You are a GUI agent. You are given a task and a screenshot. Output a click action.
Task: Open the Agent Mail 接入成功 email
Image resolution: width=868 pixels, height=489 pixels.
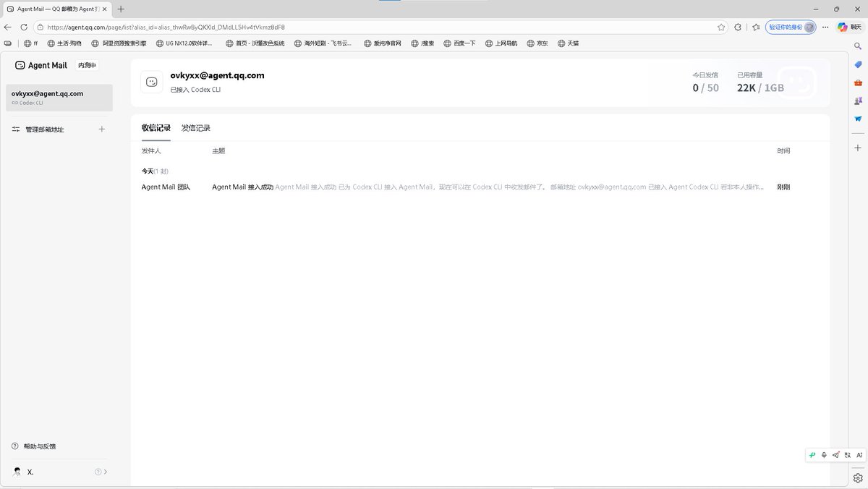[466, 187]
